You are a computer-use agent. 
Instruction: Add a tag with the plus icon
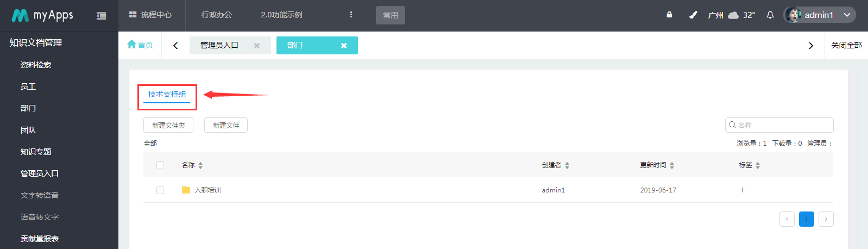coord(742,190)
